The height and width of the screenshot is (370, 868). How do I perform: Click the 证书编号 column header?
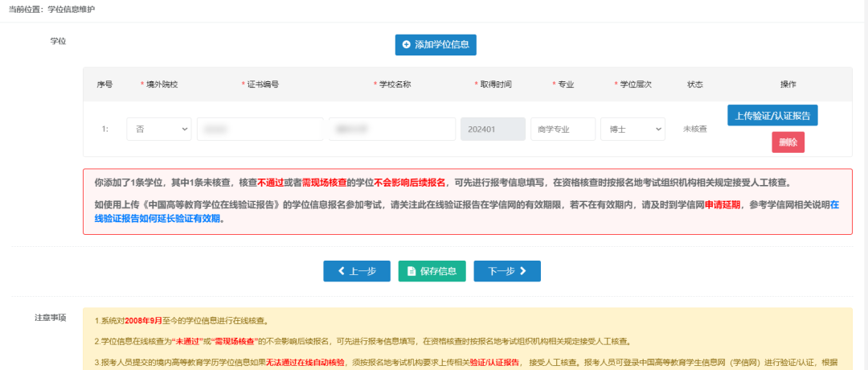click(x=262, y=84)
